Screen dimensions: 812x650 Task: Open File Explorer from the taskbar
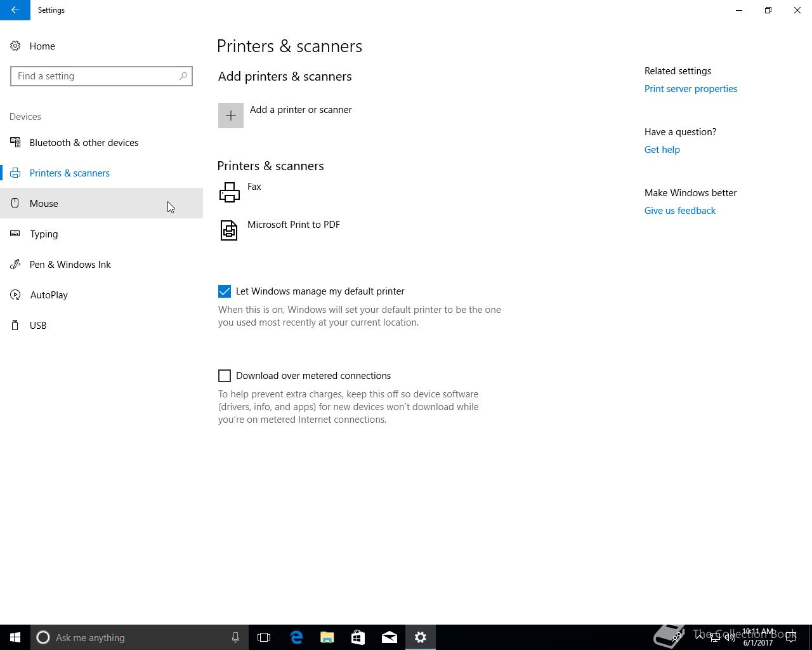tap(327, 637)
